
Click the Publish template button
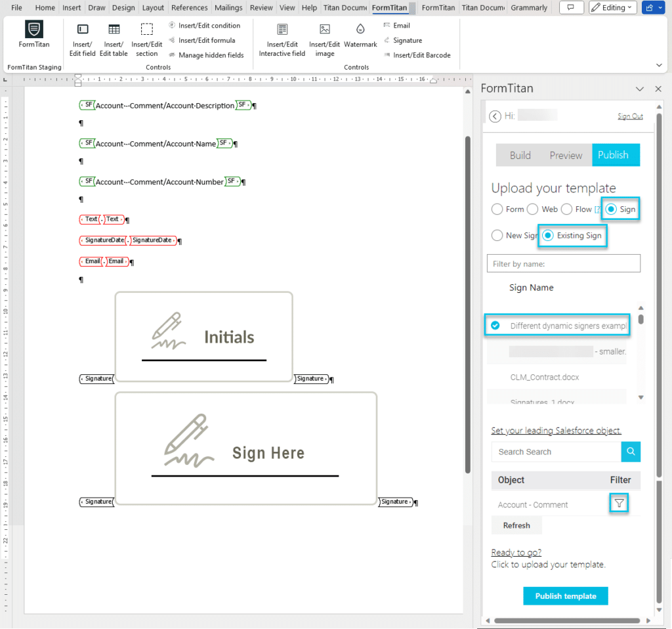point(565,596)
